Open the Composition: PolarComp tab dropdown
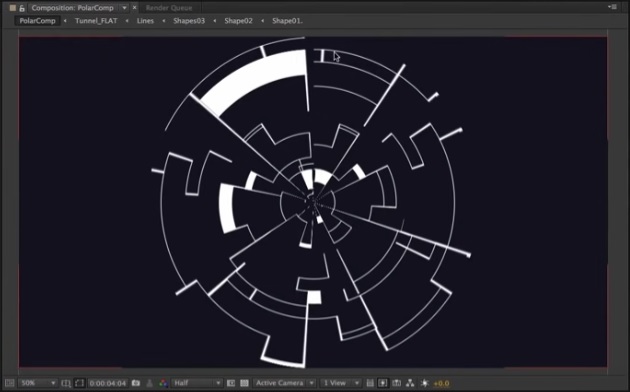This screenshot has height=392, width=630. pyautogui.click(x=125, y=8)
